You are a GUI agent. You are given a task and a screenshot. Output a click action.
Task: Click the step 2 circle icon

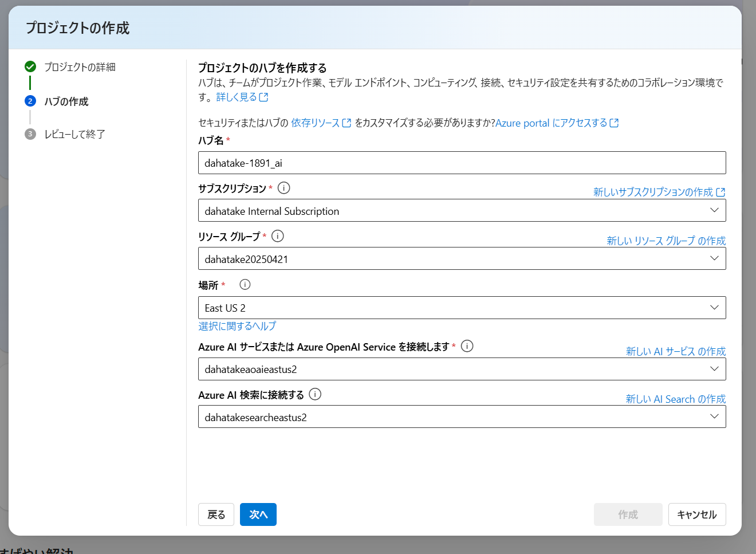pos(30,101)
